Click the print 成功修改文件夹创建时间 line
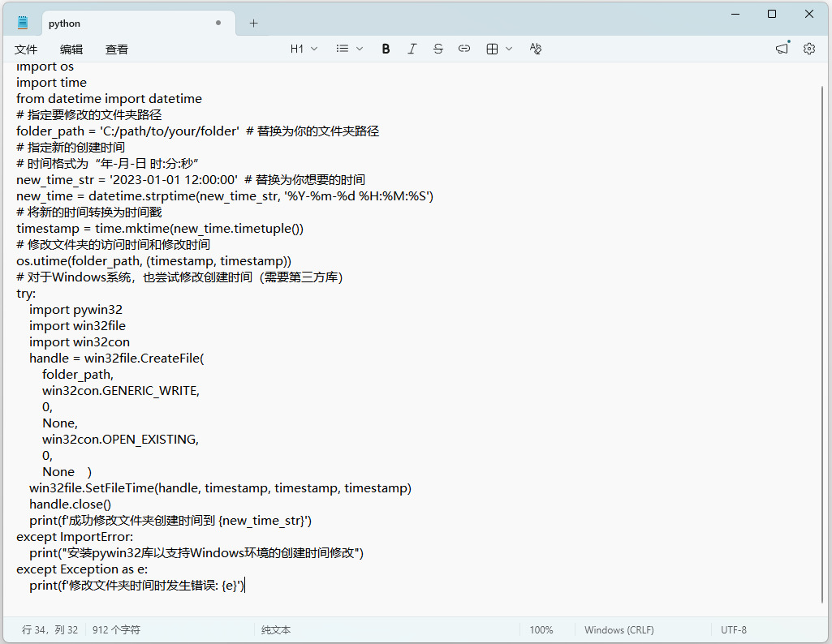This screenshot has height=644, width=832. (x=170, y=521)
